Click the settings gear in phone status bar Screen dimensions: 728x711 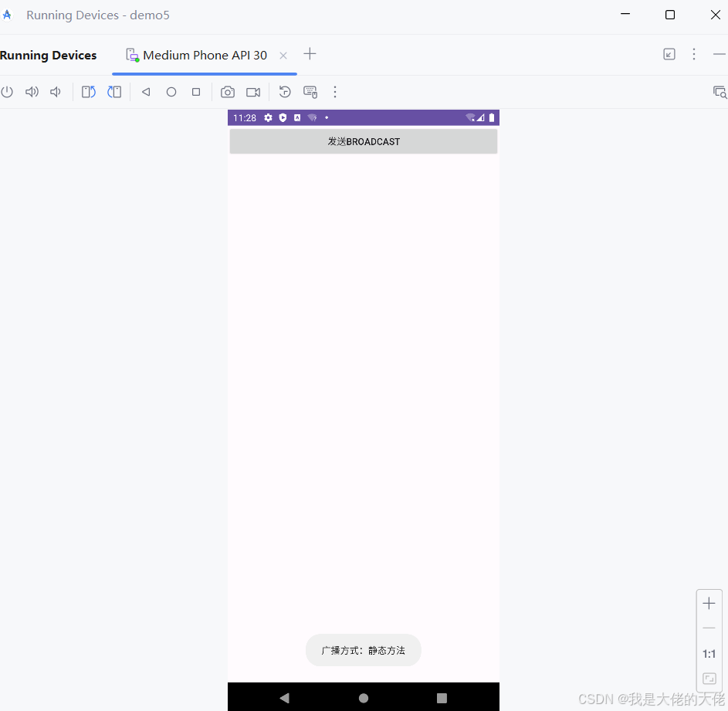(x=269, y=118)
